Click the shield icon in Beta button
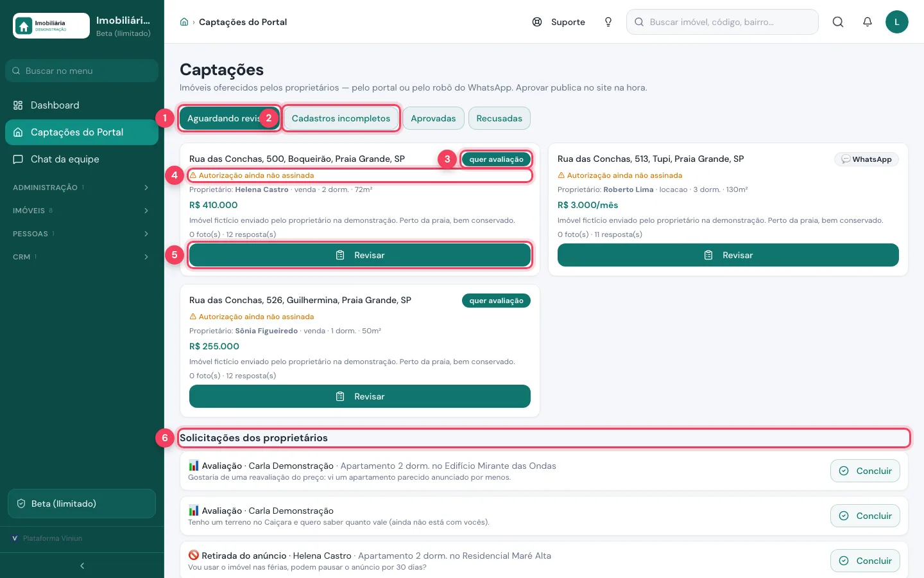 21,504
